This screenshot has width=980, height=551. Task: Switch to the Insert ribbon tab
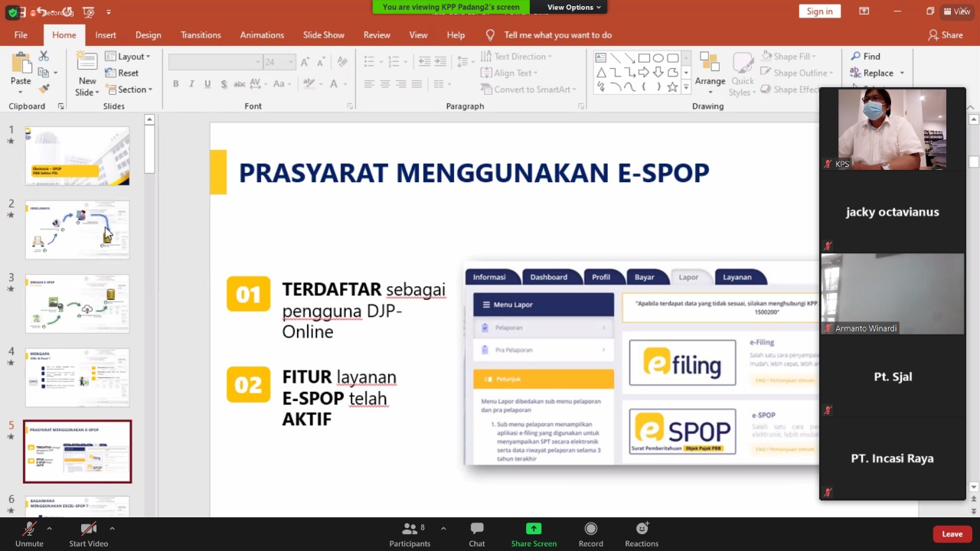pos(106,35)
